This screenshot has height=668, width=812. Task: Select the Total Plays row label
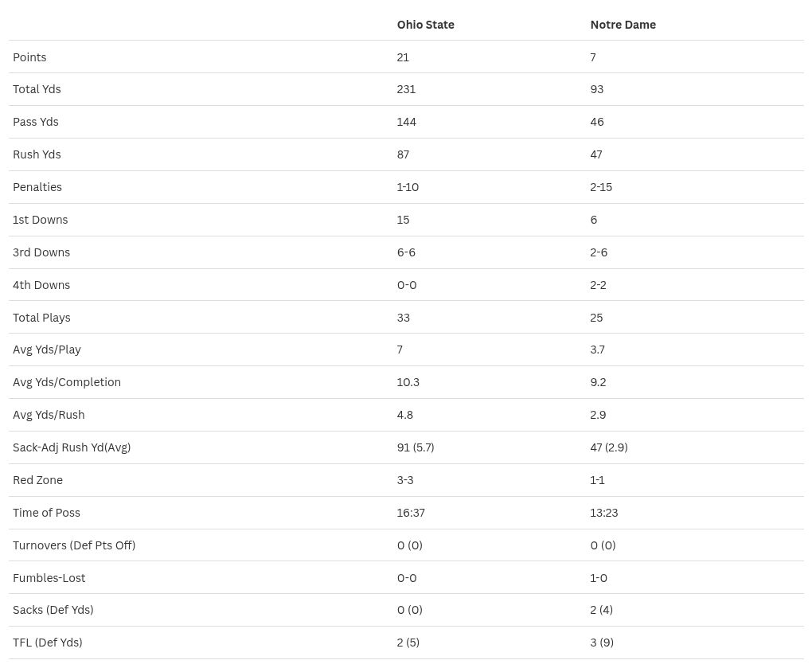(41, 318)
